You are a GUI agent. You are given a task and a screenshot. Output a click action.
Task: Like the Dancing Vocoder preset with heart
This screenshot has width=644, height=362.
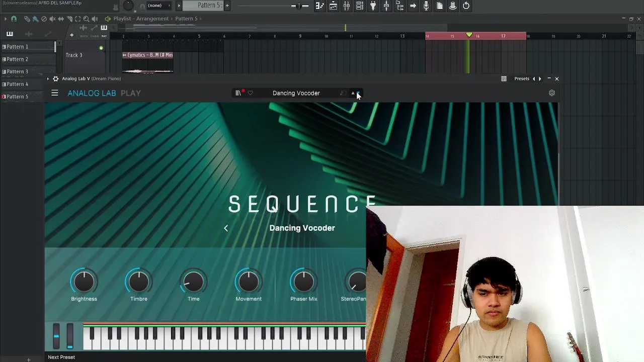[250, 93]
